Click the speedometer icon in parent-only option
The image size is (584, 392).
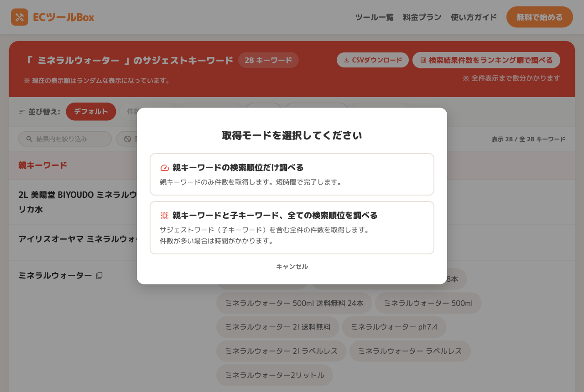point(165,168)
